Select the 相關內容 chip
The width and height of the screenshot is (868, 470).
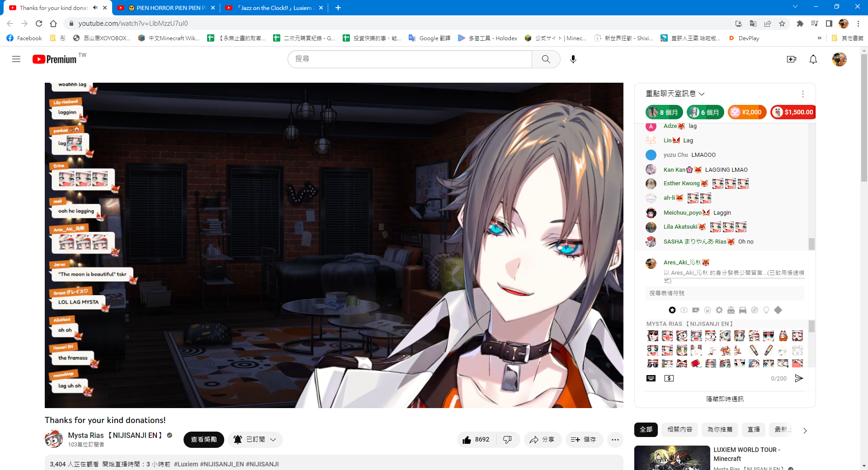(x=680, y=429)
